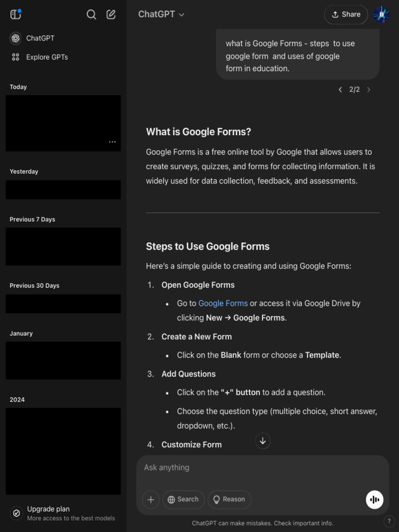Start voice mode with waveform button

tap(375, 499)
